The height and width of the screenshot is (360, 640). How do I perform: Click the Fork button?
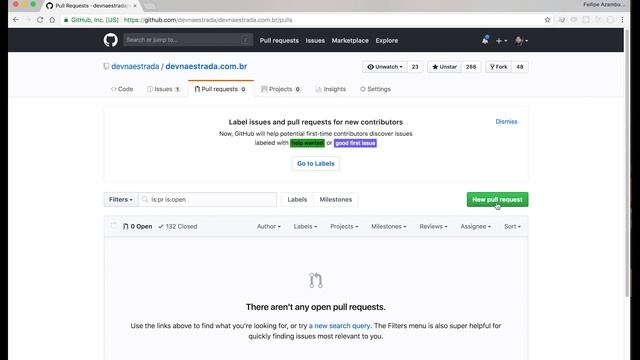click(x=498, y=67)
